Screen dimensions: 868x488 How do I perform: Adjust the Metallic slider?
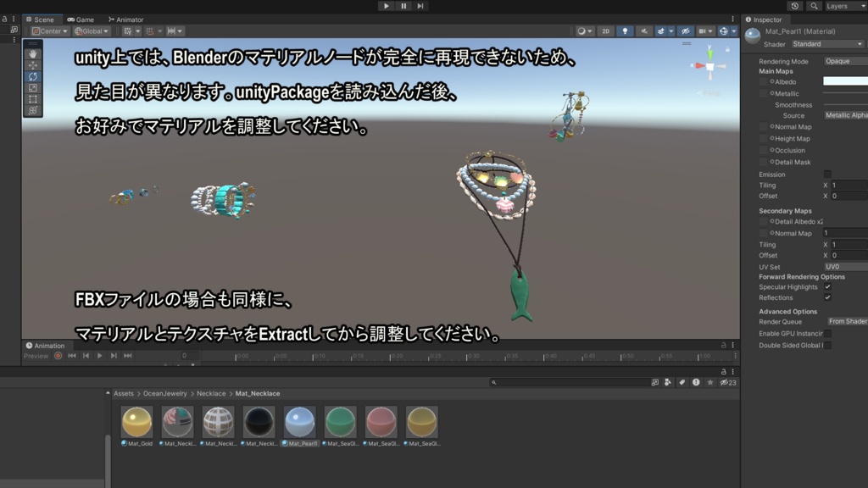click(x=845, y=93)
